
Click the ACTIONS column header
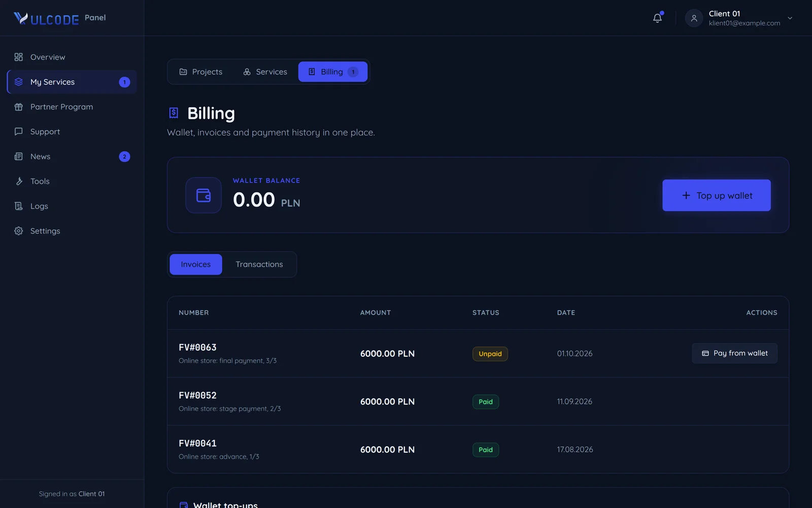pos(762,312)
